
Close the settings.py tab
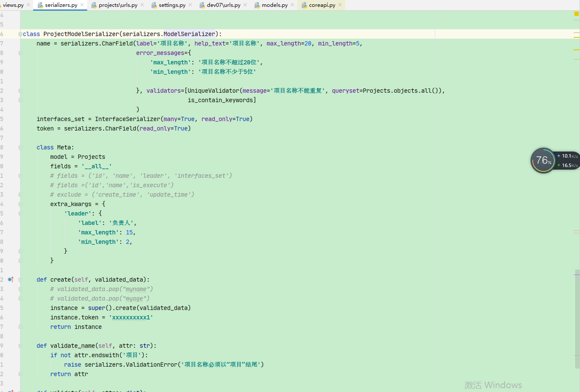click(x=190, y=5)
